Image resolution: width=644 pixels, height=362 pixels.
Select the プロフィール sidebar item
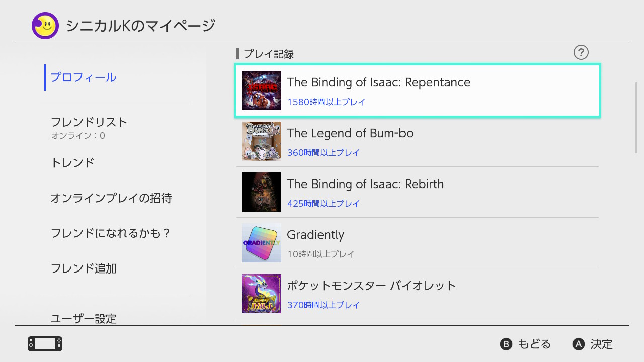coord(84,77)
